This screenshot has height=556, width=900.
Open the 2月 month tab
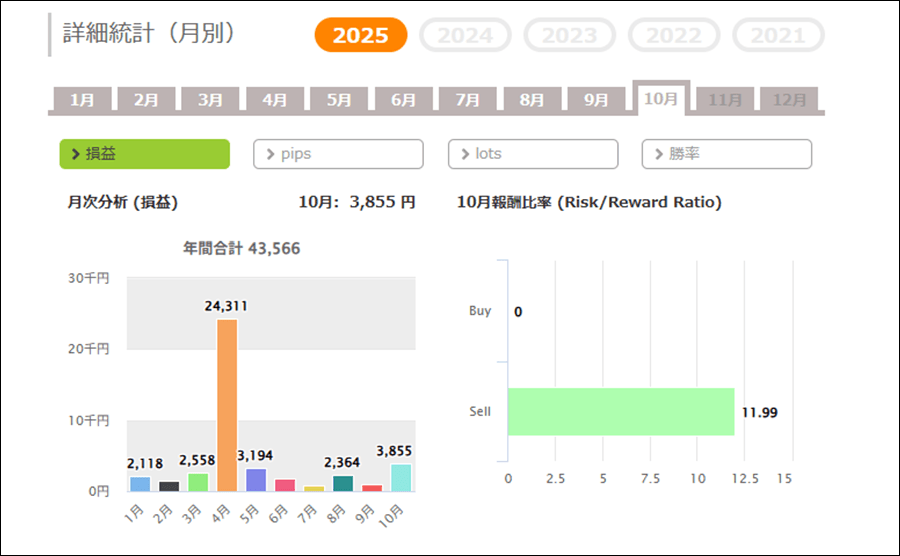point(146,99)
